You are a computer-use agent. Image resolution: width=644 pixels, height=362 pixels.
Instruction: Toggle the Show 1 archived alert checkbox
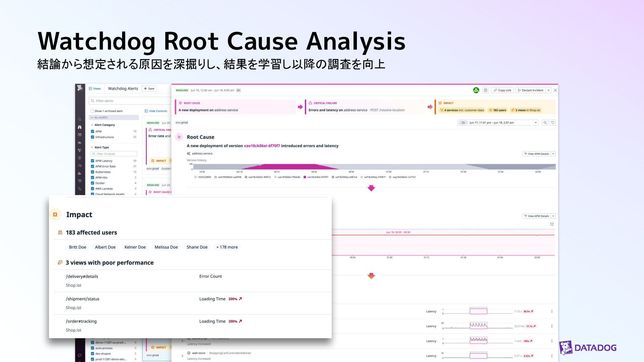coord(92,111)
